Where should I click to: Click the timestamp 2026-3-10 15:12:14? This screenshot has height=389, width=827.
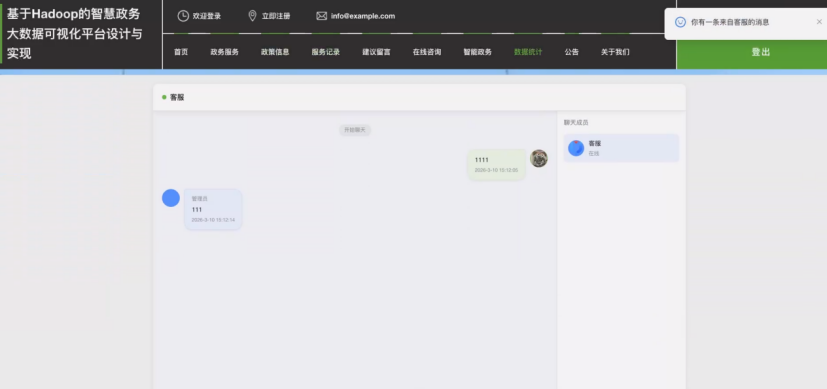point(213,220)
